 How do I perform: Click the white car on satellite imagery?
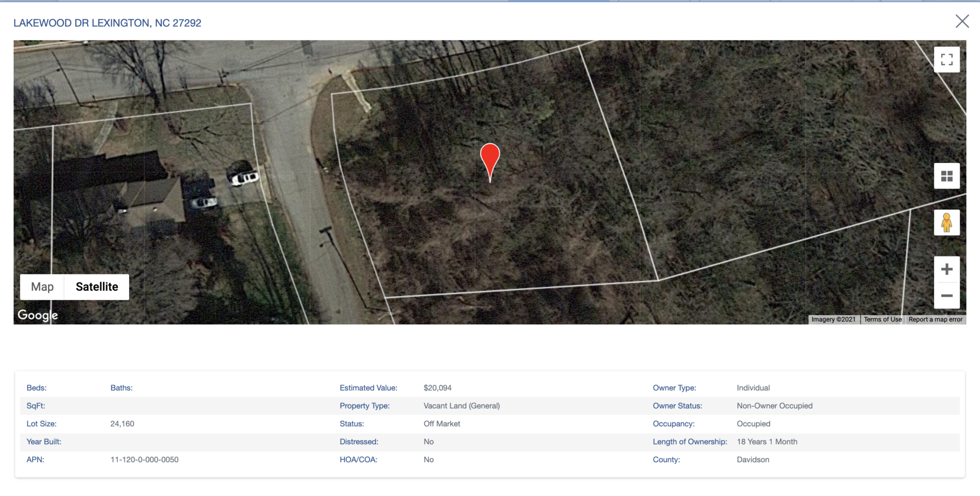pyautogui.click(x=244, y=178)
